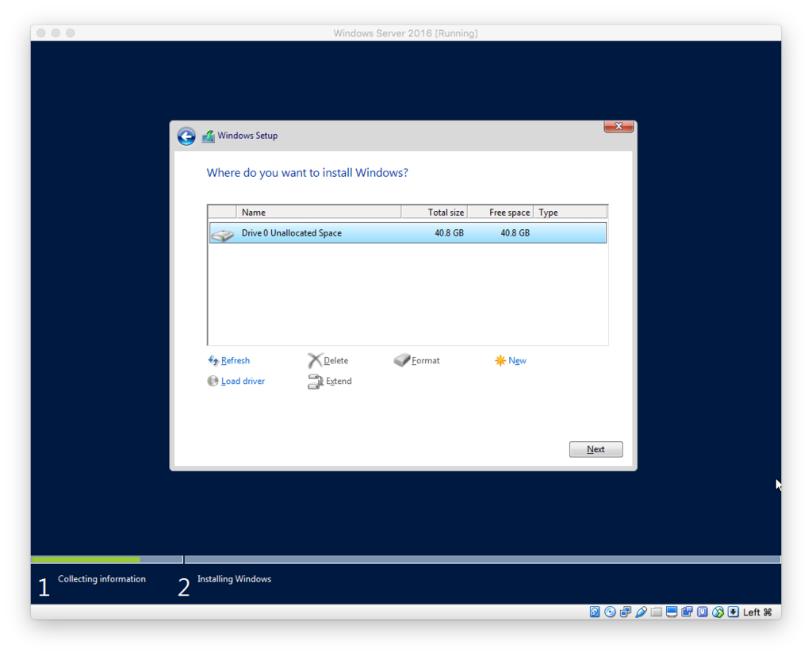This screenshot has height=656, width=812.
Task: Click the New partition link
Action: [x=517, y=361]
